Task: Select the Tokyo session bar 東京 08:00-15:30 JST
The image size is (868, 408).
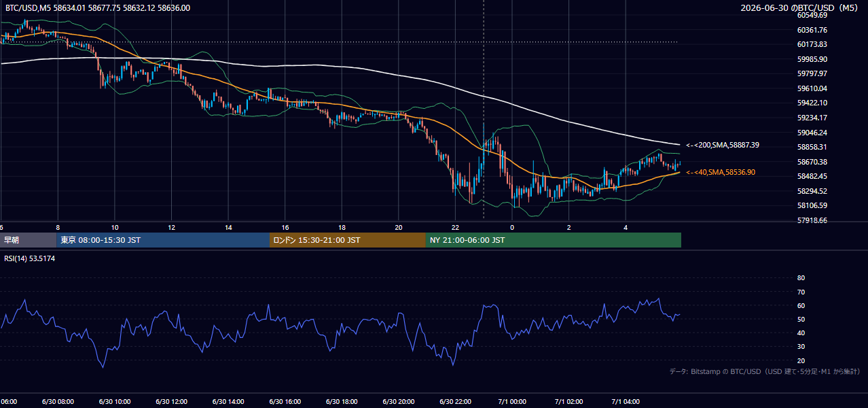Action: point(163,240)
